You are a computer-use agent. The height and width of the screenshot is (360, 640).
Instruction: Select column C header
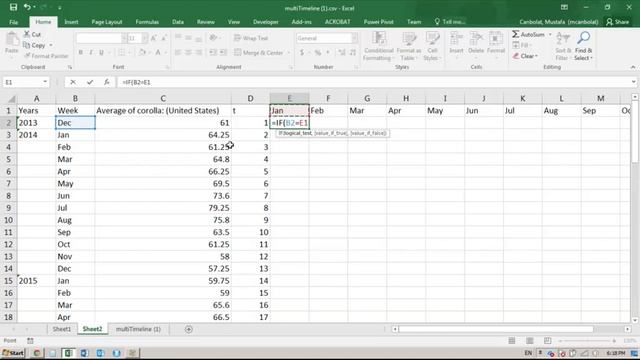point(163,98)
